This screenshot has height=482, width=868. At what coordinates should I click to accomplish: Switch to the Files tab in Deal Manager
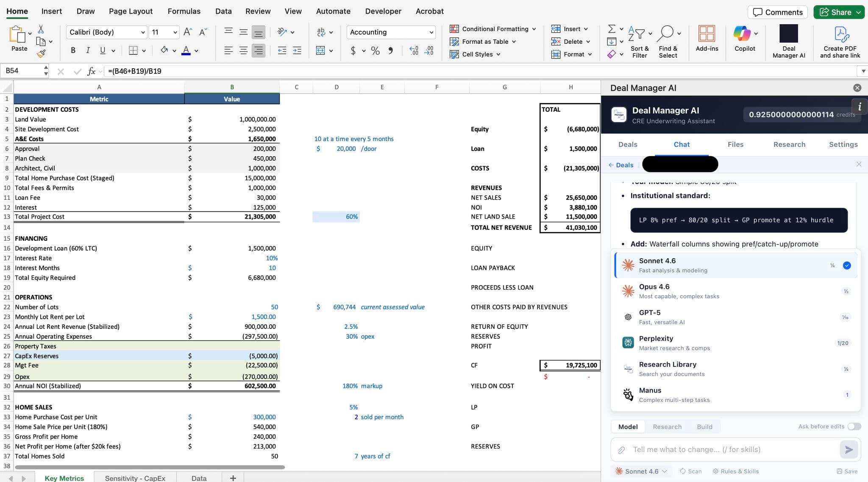pyautogui.click(x=735, y=145)
